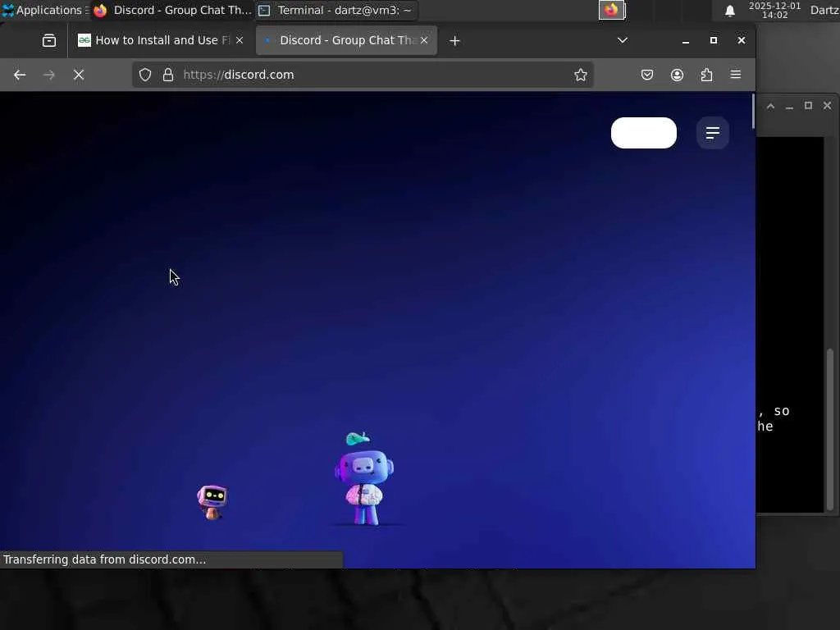Close the Discord Group Chat tab
This screenshot has height=630, width=840.
[x=424, y=40]
